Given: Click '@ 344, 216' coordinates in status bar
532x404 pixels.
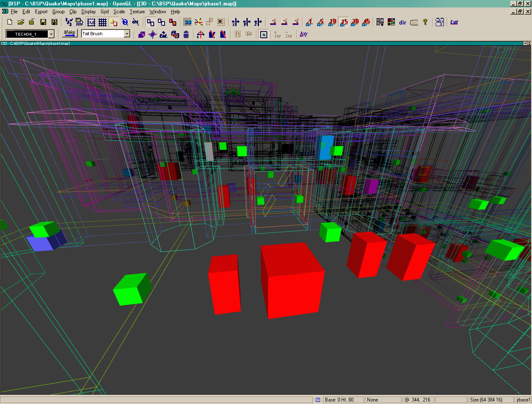Looking at the screenshot, I should point(419,400).
